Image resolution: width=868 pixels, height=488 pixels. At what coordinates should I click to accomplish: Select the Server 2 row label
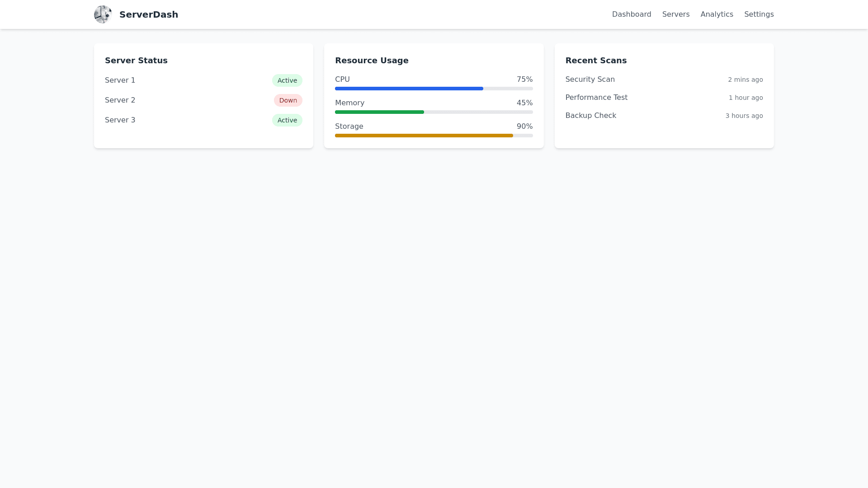pos(120,100)
